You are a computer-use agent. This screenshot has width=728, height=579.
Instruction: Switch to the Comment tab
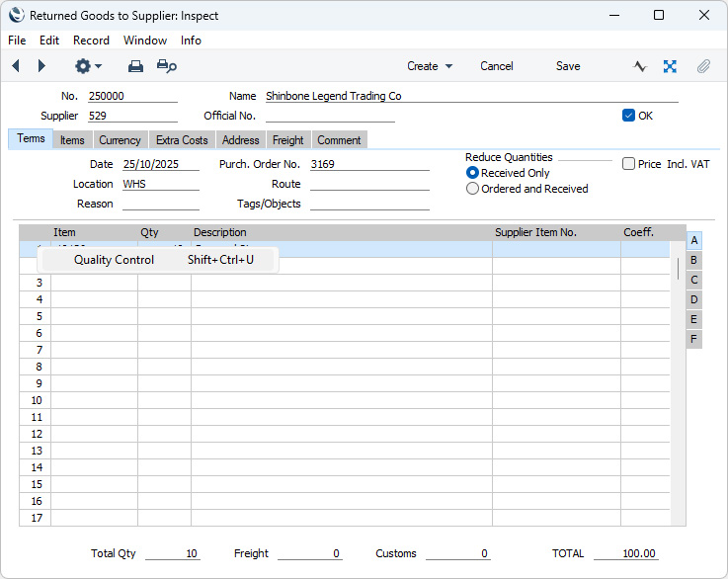[339, 140]
